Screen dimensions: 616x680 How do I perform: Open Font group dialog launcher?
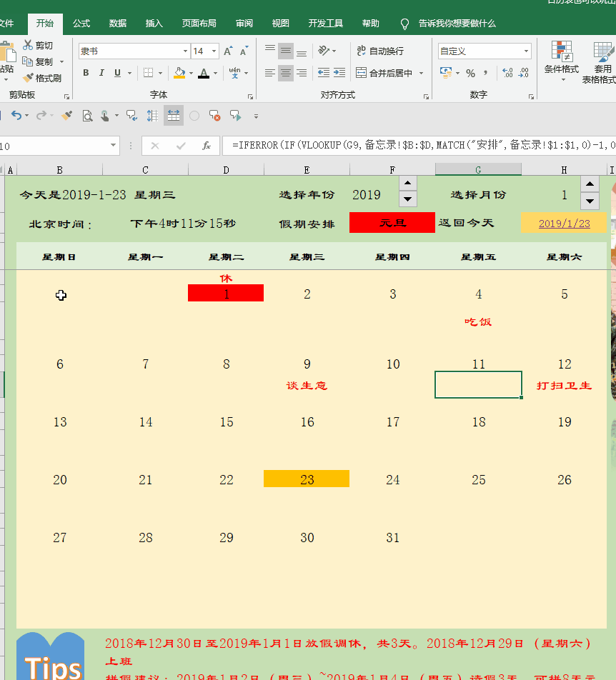point(250,96)
